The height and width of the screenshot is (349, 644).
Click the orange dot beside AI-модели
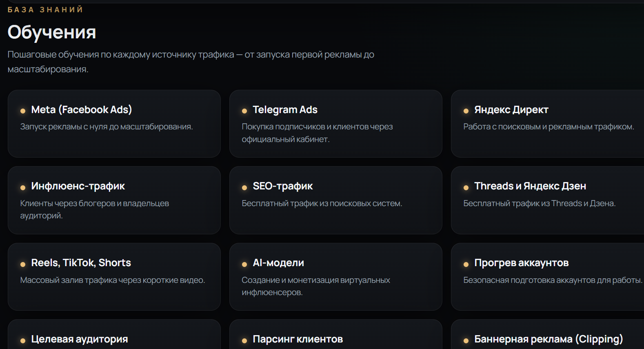click(244, 265)
